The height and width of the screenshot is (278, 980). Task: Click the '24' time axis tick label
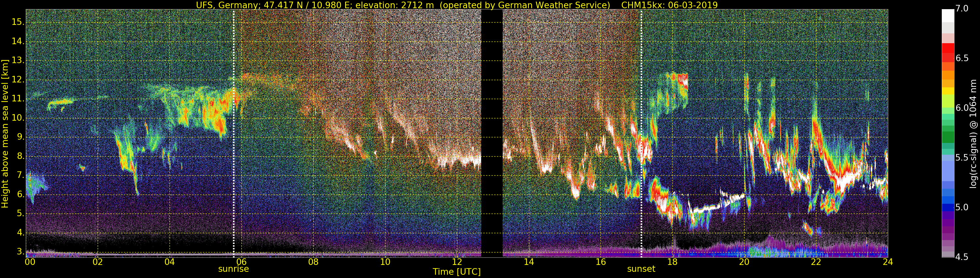point(888,262)
